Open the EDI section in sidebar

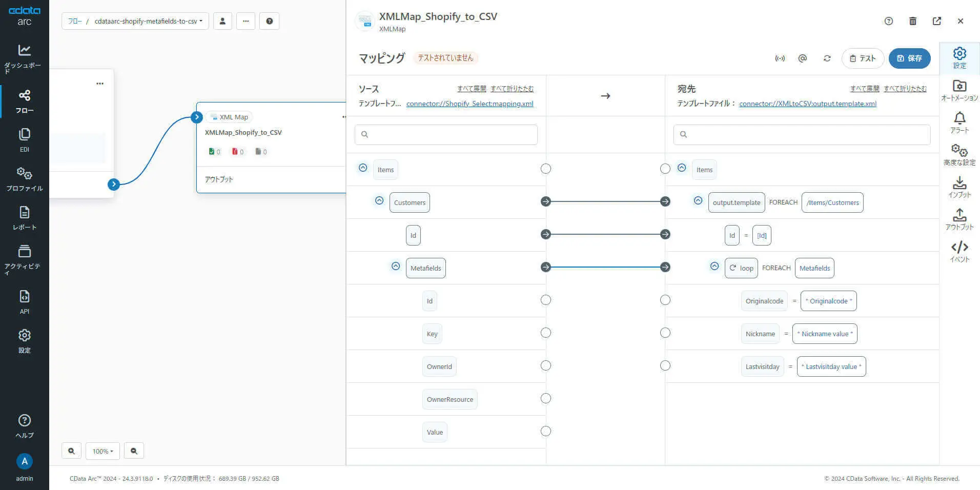[24, 135]
